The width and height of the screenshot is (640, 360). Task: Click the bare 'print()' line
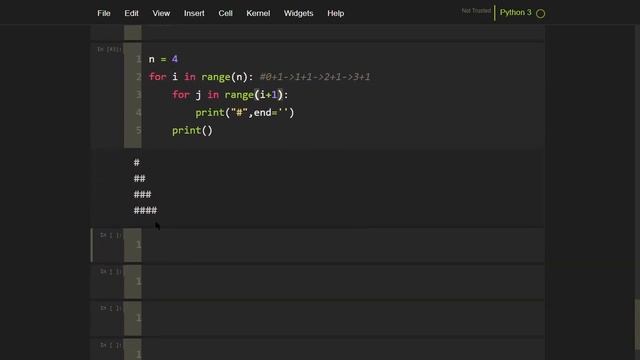pos(192,131)
